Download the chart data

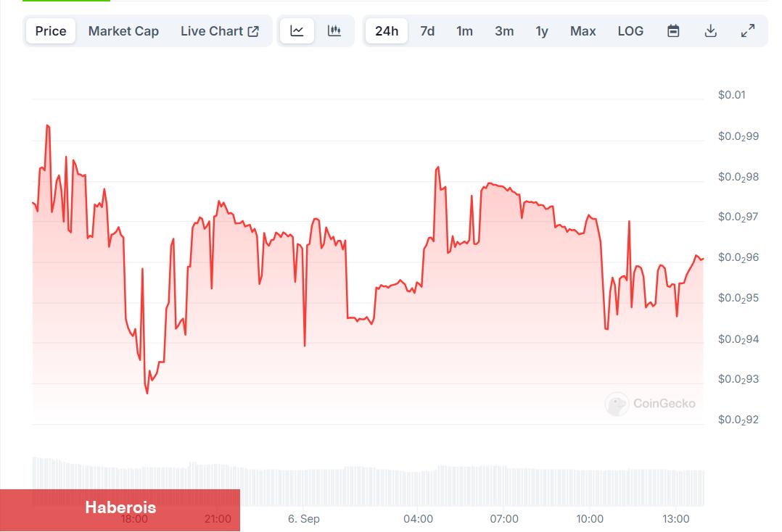[711, 31]
